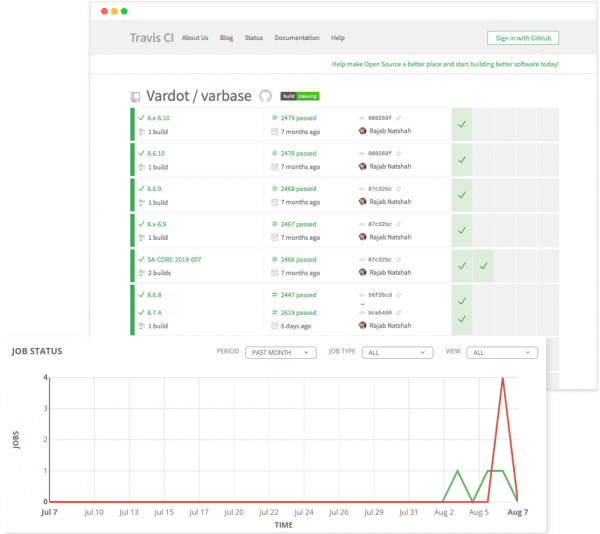This screenshot has width=600, height=534.
Task: Click commit hash bca5400
Action: [380, 313]
